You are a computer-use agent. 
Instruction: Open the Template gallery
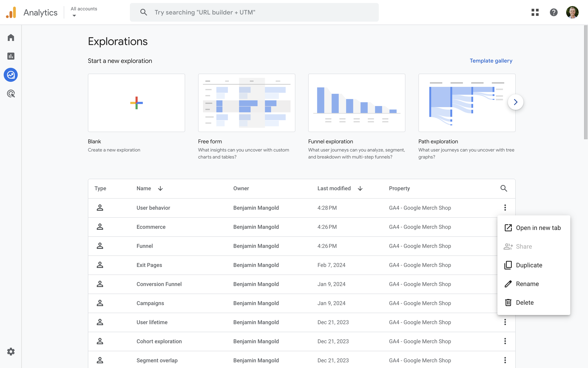tap(491, 61)
